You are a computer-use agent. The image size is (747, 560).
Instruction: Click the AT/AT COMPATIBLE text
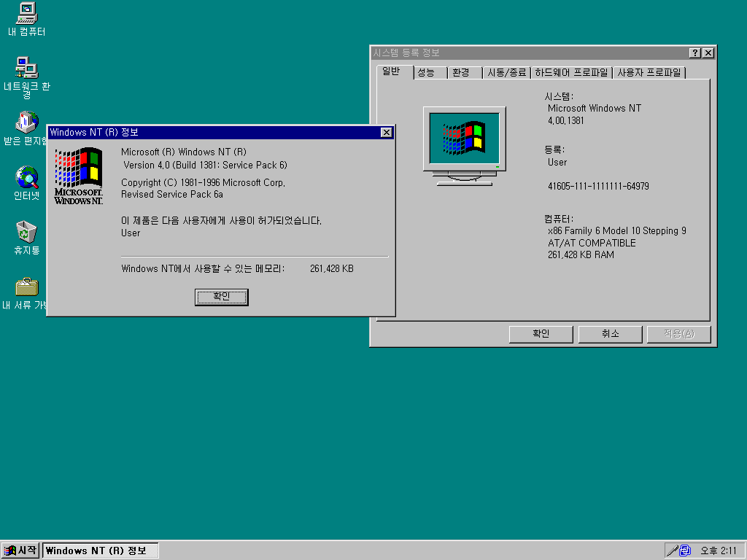(592, 243)
